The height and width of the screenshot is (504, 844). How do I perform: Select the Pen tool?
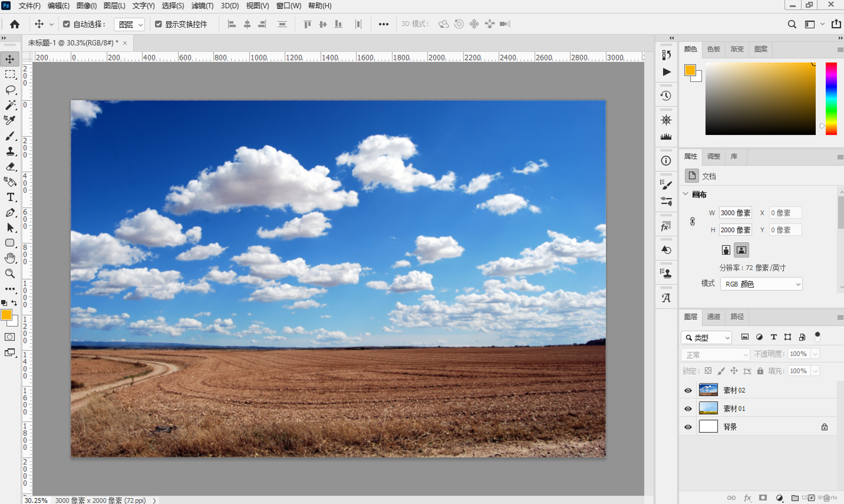tap(10, 213)
